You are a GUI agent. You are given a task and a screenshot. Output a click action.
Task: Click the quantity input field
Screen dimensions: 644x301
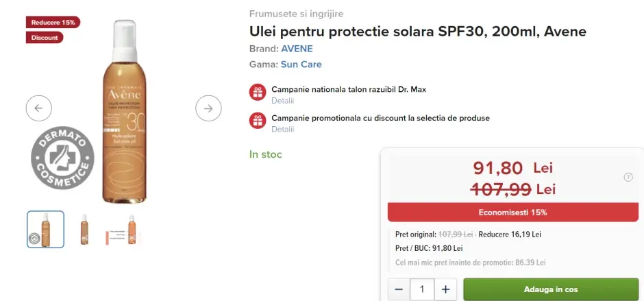click(422, 289)
